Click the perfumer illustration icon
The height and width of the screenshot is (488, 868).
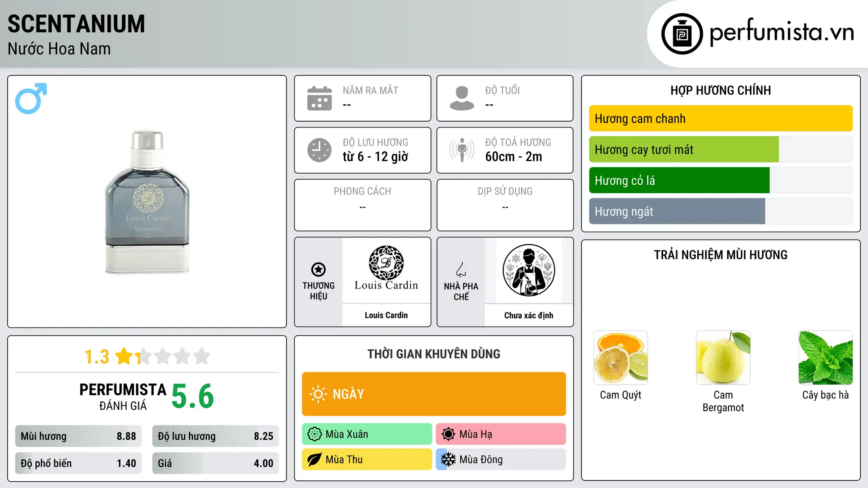pos(529,270)
